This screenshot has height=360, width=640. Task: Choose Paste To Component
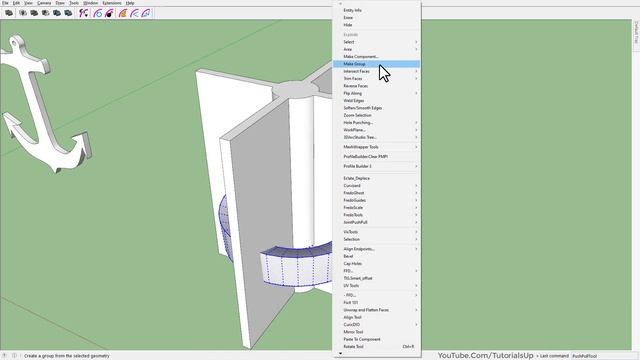coord(376,340)
